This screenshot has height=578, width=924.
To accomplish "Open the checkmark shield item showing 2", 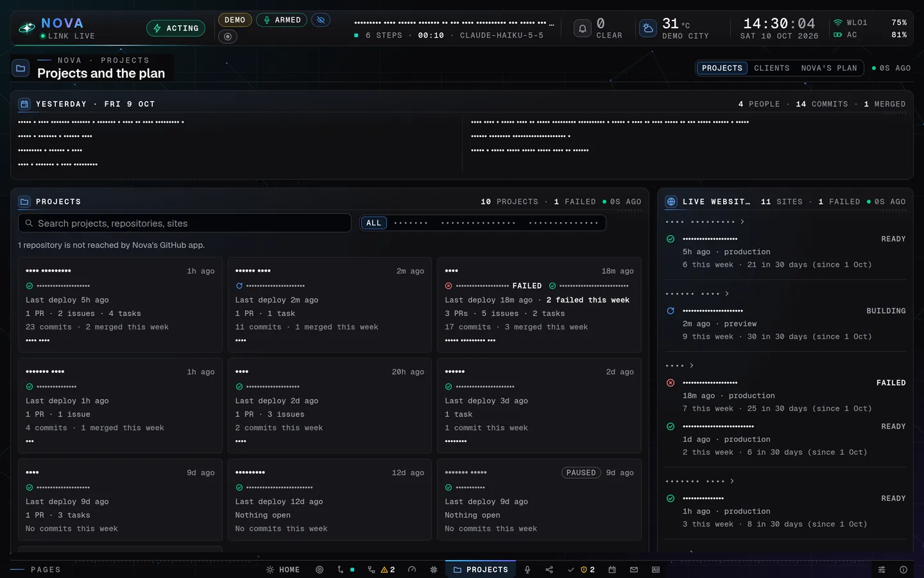I will point(581,570).
